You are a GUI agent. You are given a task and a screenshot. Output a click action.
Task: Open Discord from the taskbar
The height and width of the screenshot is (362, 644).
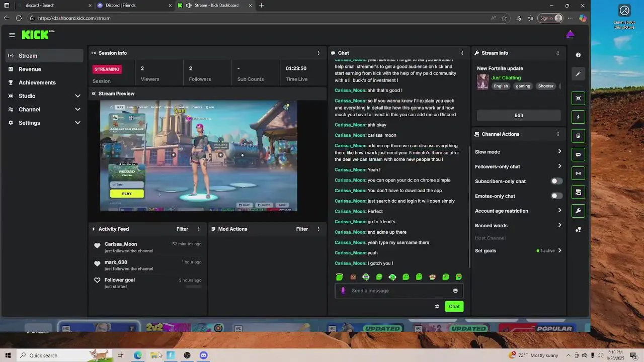pyautogui.click(x=203, y=355)
